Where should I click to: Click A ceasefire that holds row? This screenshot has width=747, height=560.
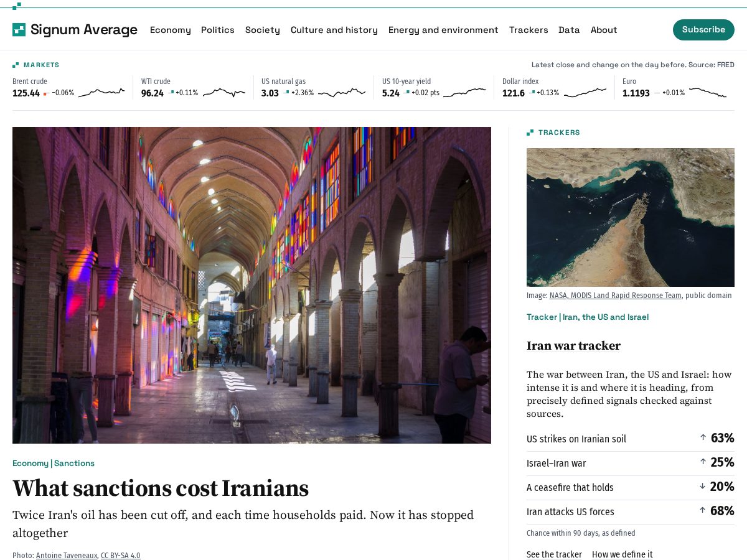coord(631,487)
